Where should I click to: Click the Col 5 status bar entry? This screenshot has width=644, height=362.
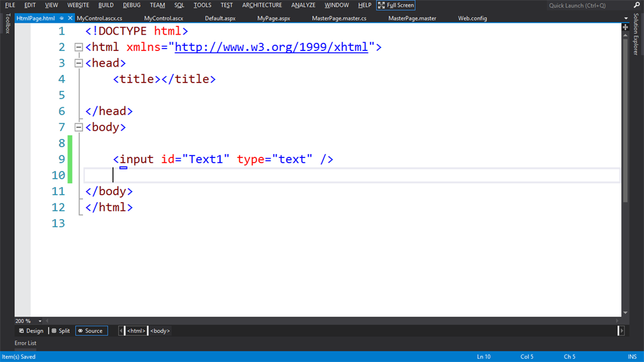[526, 357]
